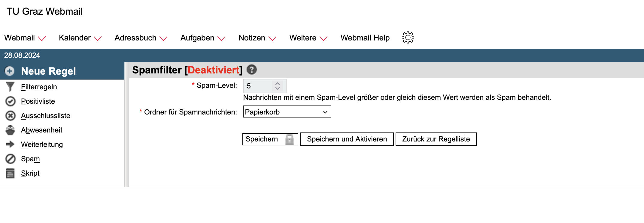
Task: Expand the Notizen dropdown chevron
Action: pyautogui.click(x=272, y=39)
